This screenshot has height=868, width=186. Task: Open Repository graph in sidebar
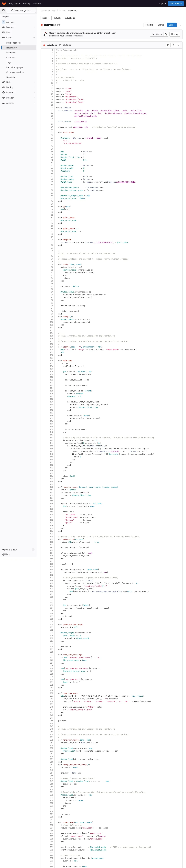tap(19, 67)
